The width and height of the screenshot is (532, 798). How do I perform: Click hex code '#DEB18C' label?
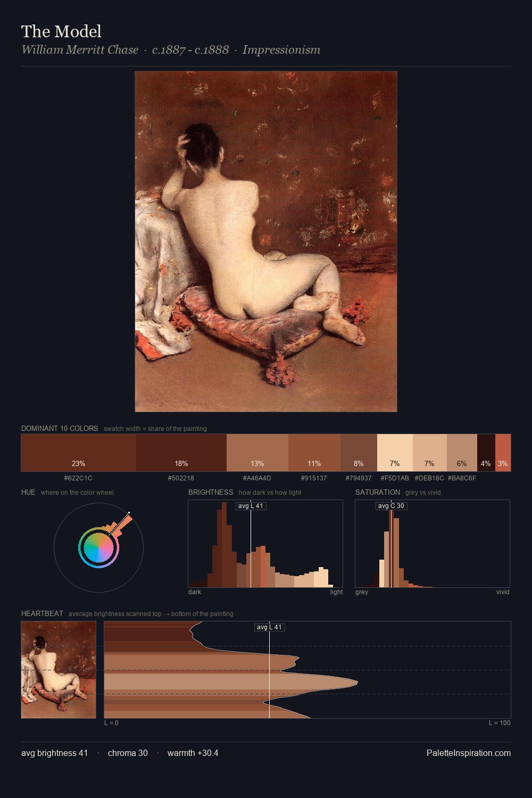[429, 478]
